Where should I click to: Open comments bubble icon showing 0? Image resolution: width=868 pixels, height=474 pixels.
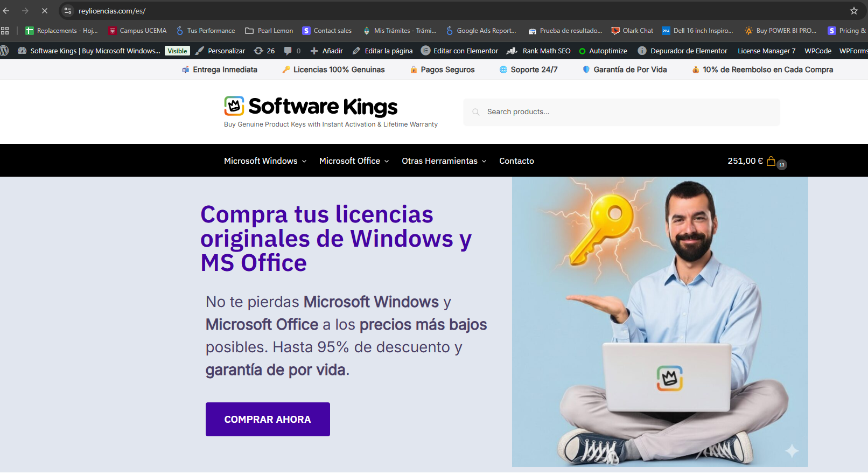click(x=292, y=51)
